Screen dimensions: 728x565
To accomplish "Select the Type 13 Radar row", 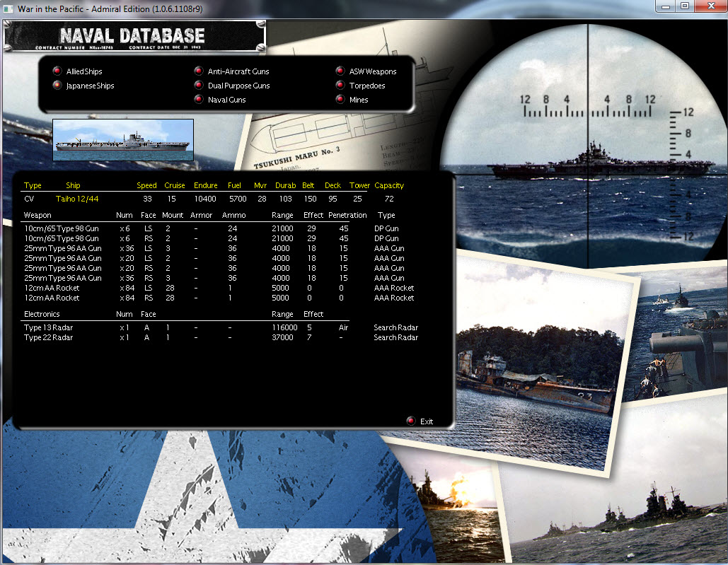I will 221,327.
